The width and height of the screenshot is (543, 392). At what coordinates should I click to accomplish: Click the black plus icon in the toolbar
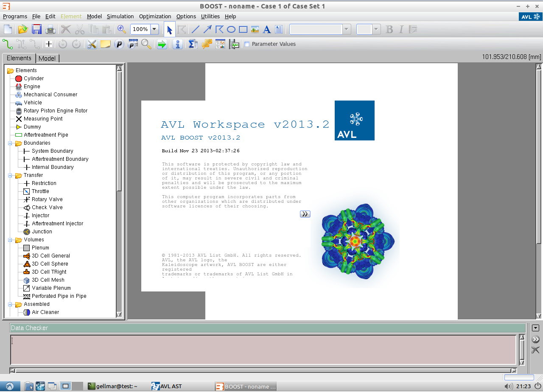[49, 44]
